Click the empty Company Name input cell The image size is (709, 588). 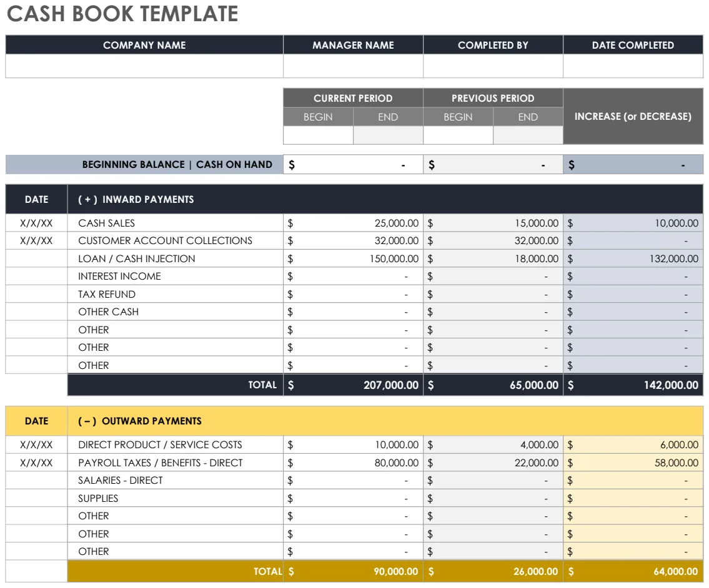144,66
